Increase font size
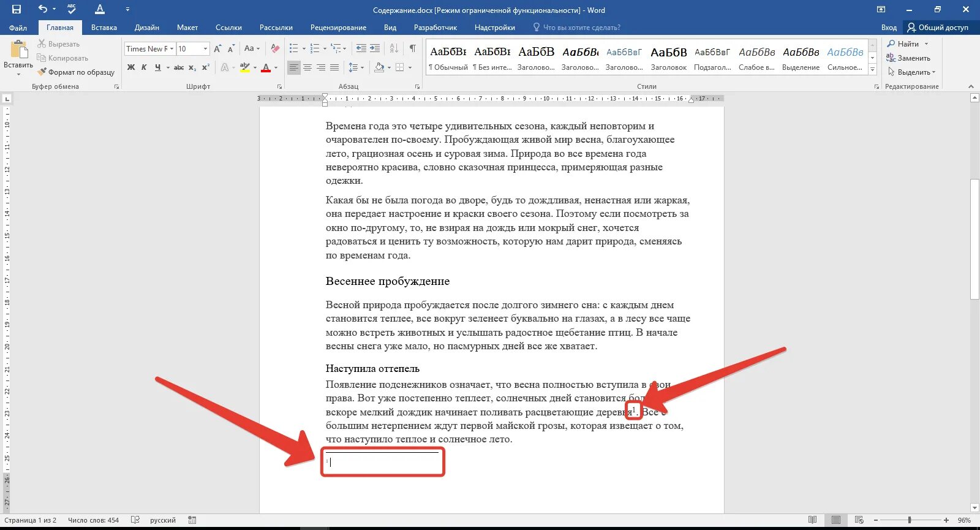 click(217, 48)
